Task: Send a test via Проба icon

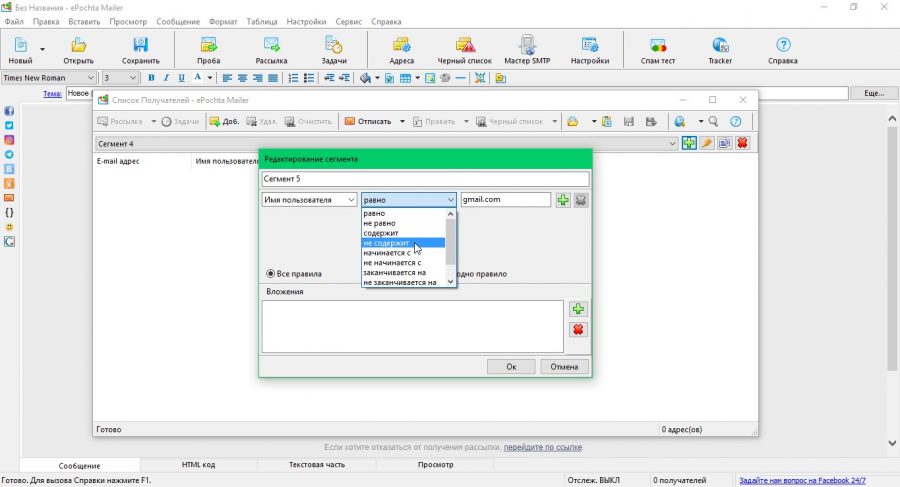Action: tap(208, 51)
